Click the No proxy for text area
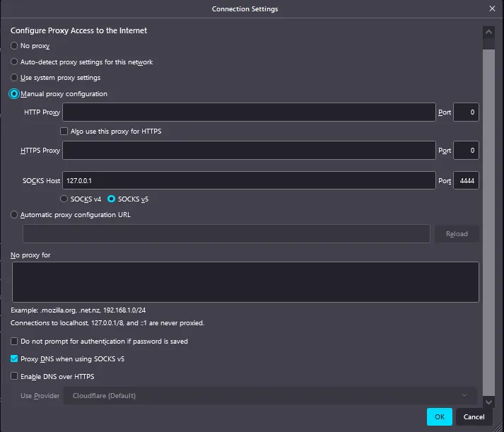Screen dimensions: 504x432 245,282
